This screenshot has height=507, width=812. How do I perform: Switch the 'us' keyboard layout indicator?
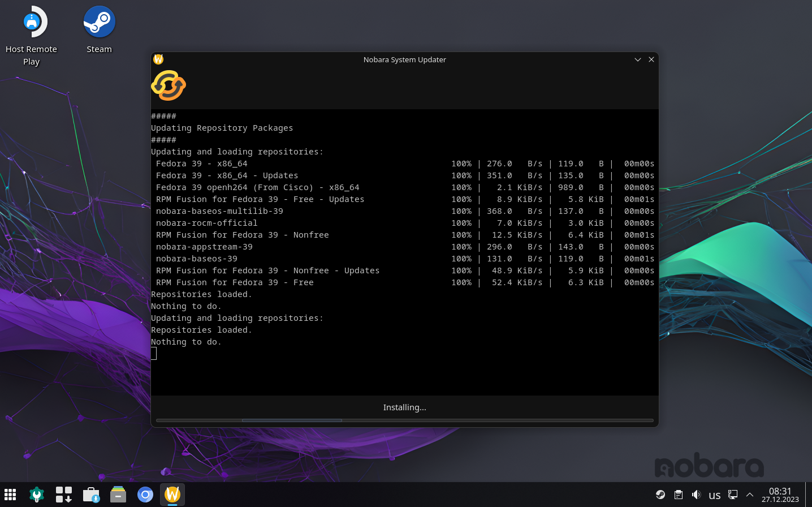(x=715, y=495)
